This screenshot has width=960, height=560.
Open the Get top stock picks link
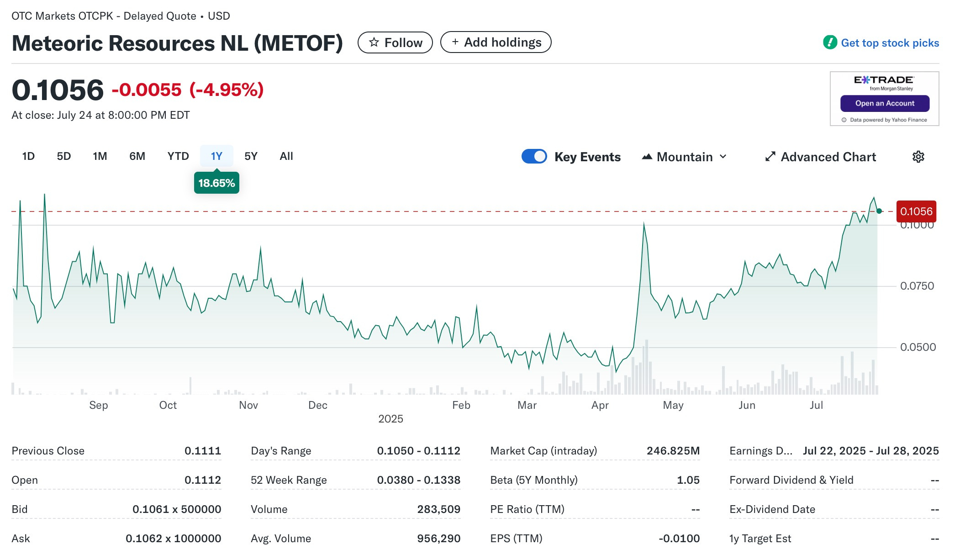click(x=890, y=43)
